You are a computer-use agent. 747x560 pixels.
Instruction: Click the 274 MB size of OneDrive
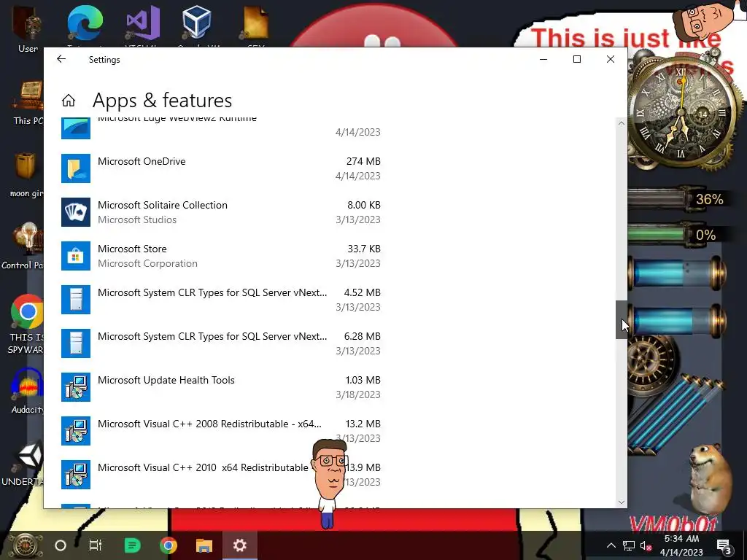[x=363, y=161]
